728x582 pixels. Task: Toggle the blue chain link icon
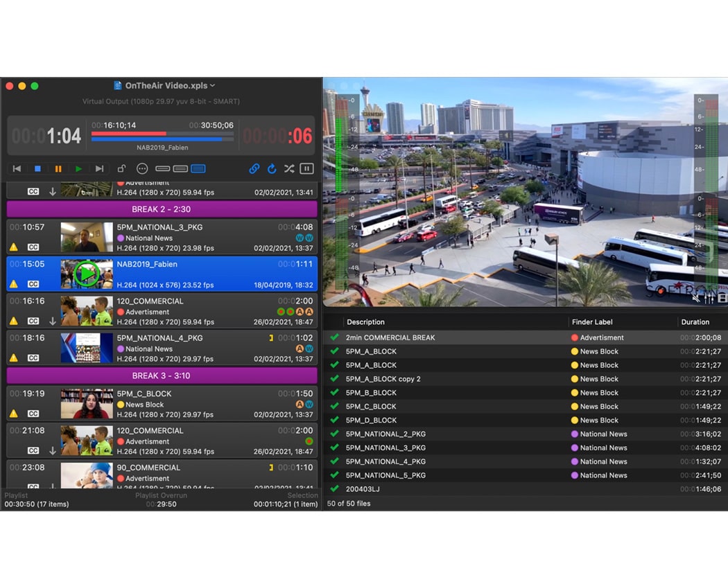click(x=254, y=168)
